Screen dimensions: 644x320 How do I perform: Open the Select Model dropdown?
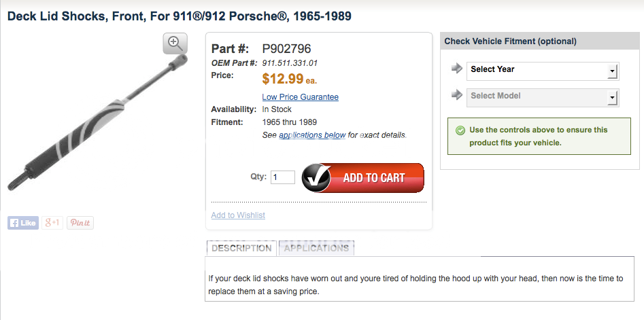point(542,97)
